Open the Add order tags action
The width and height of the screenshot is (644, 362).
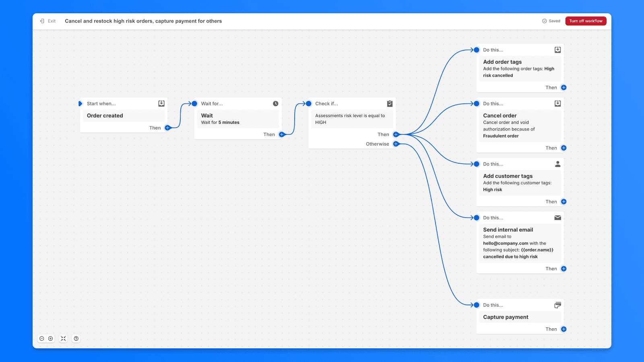tap(520, 69)
